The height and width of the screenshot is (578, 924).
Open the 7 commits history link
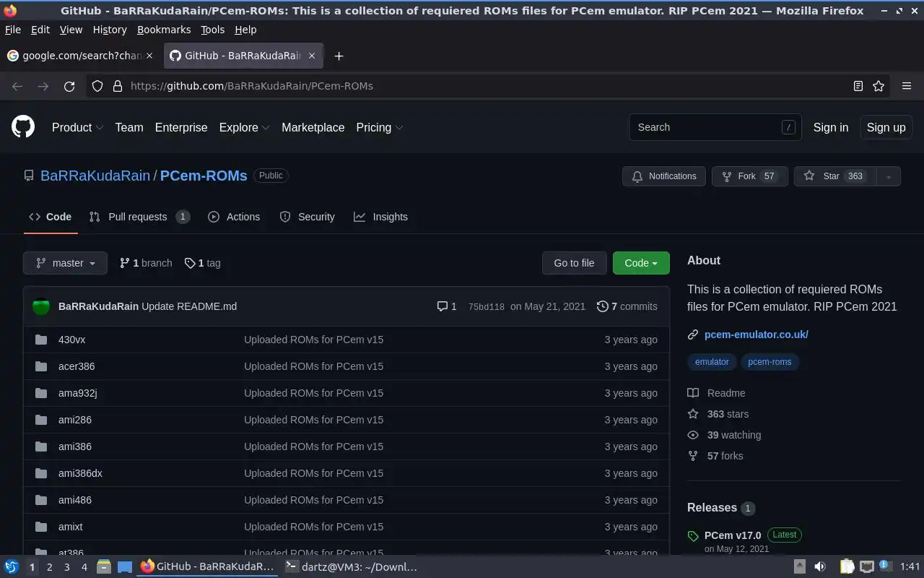tap(627, 306)
